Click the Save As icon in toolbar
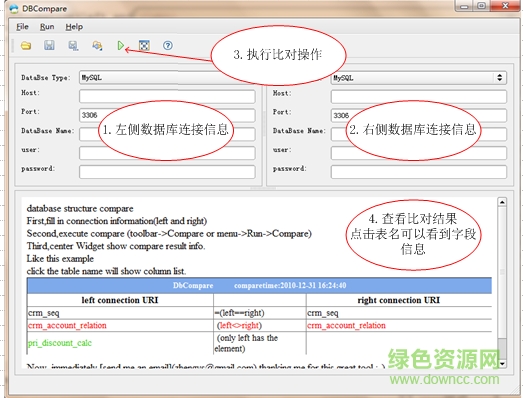 [73, 45]
